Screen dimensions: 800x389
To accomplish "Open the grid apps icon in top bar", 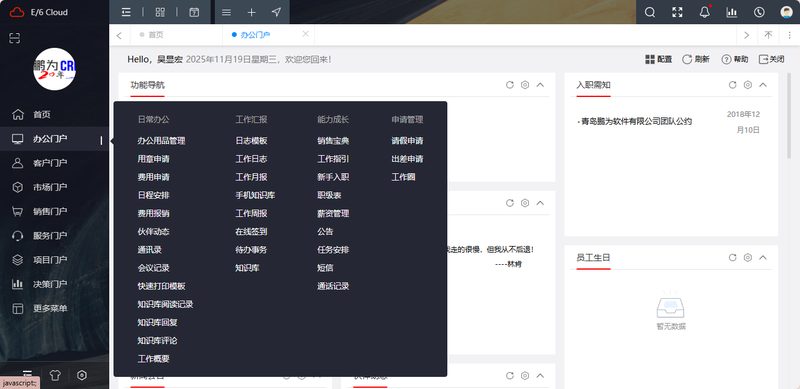I will (x=160, y=12).
